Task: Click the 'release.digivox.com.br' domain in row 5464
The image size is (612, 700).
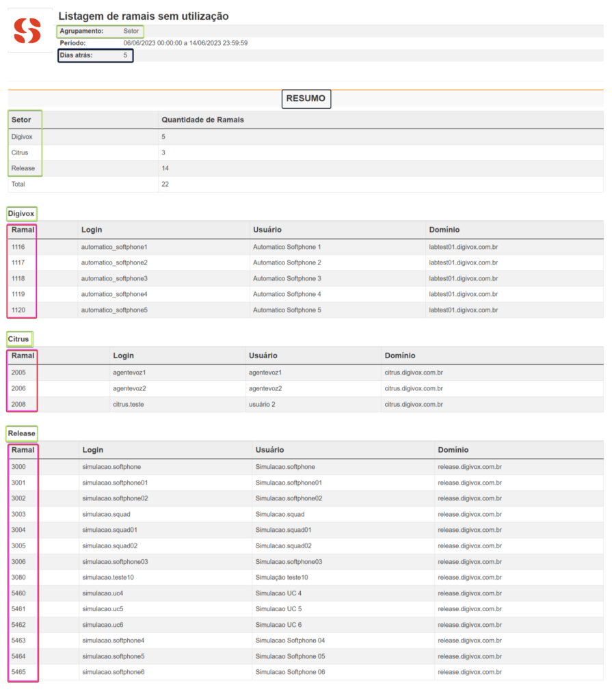Action: [x=470, y=656]
